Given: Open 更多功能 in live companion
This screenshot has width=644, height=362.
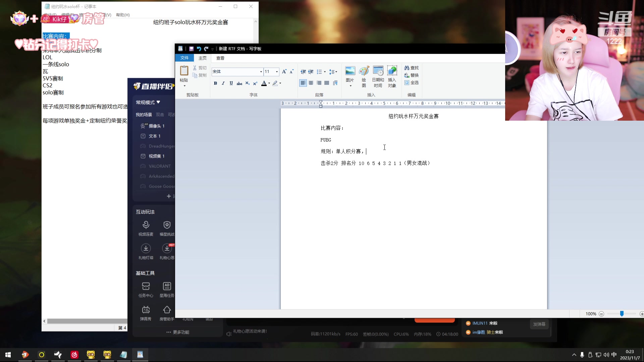Looking at the screenshot, I should [x=178, y=332].
